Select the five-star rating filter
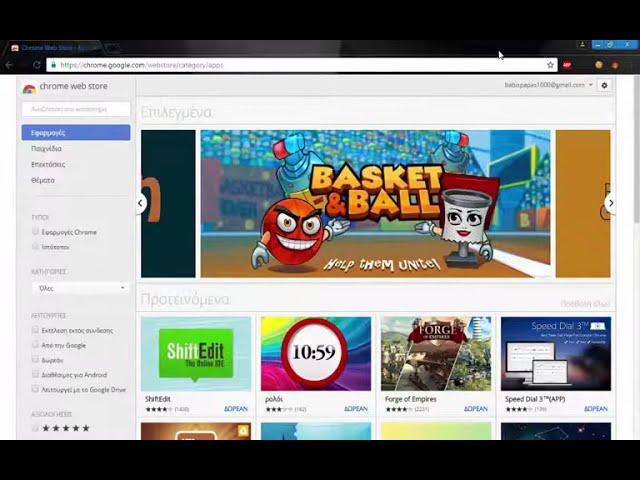The height and width of the screenshot is (480, 640). click(35, 428)
